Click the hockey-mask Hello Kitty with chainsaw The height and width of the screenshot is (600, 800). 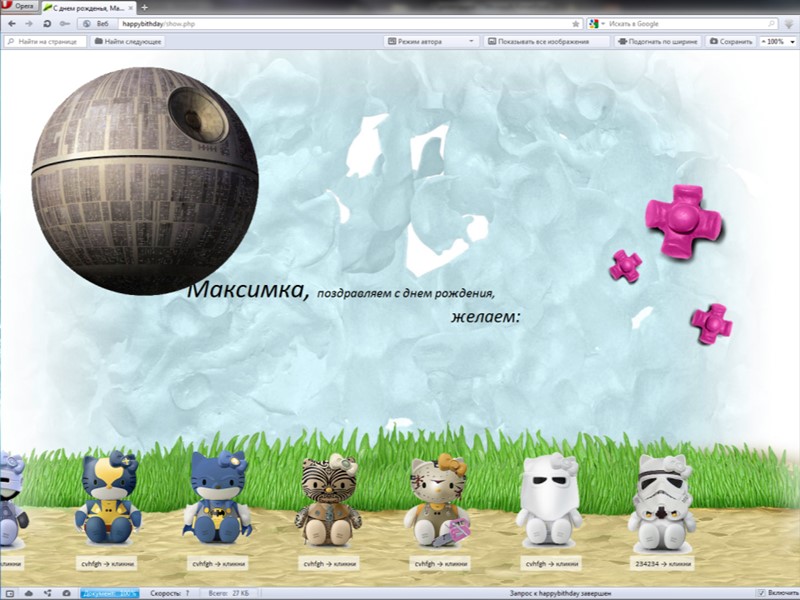(x=439, y=501)
